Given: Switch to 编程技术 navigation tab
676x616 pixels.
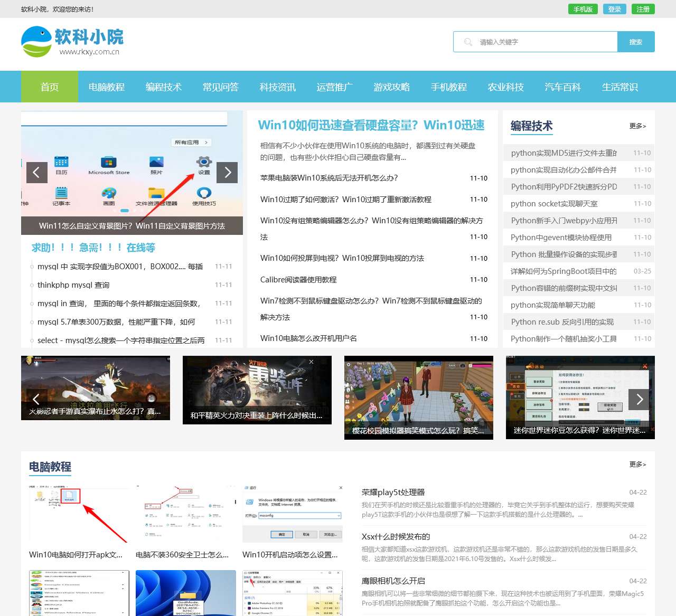Looking at the screenshot, I should [164, 87].
